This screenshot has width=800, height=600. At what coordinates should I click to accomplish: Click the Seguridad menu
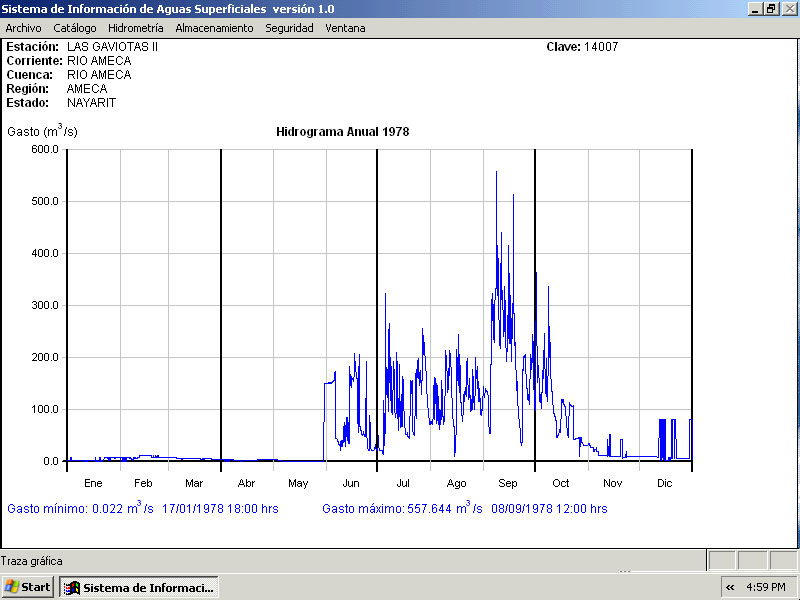289,28
